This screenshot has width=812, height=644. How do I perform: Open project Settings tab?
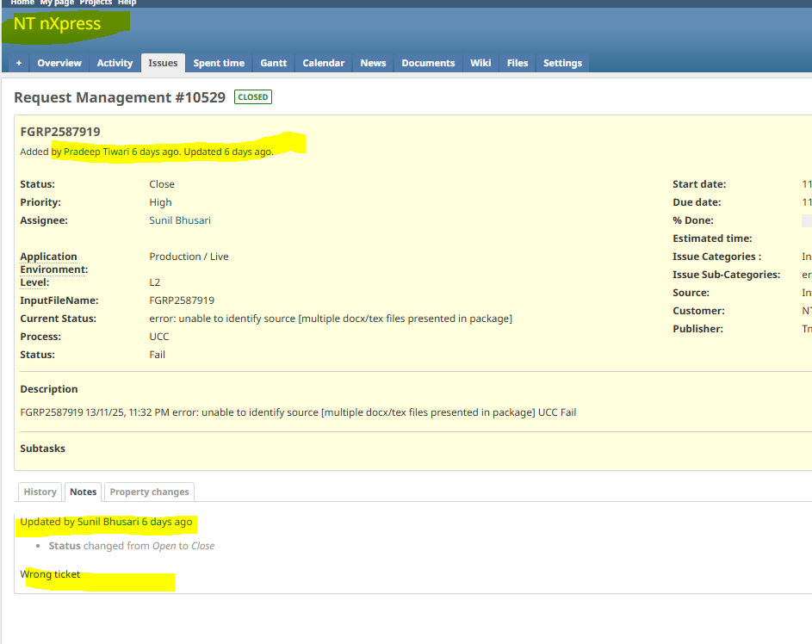coord(562,63)
